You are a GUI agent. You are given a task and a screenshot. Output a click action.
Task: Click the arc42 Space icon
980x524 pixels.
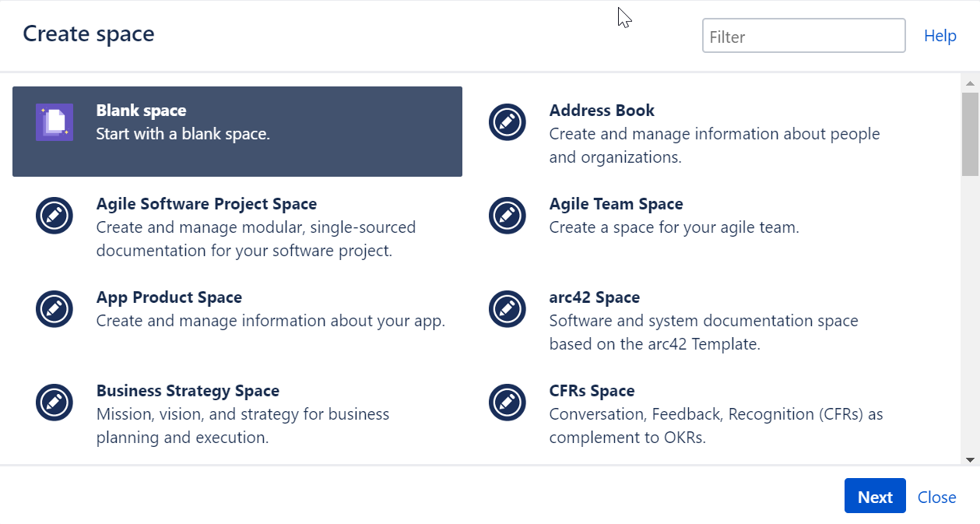[x=508, y=309]
